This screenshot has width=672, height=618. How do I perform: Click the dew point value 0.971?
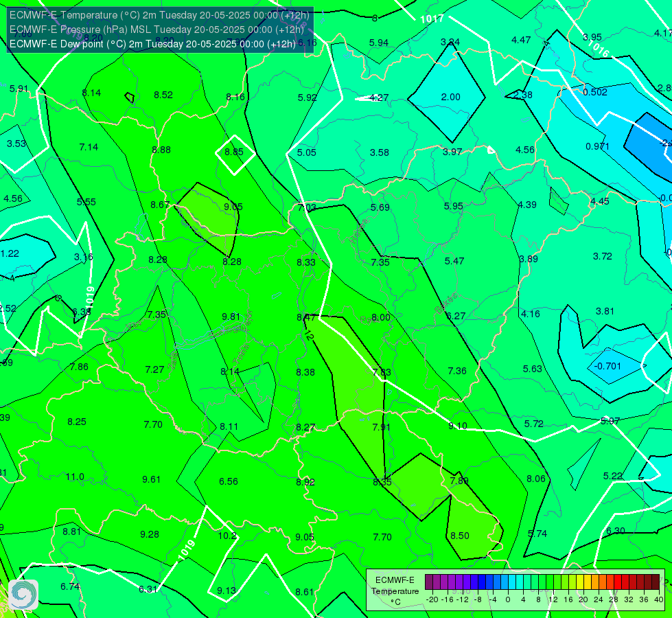coord(597,147)
